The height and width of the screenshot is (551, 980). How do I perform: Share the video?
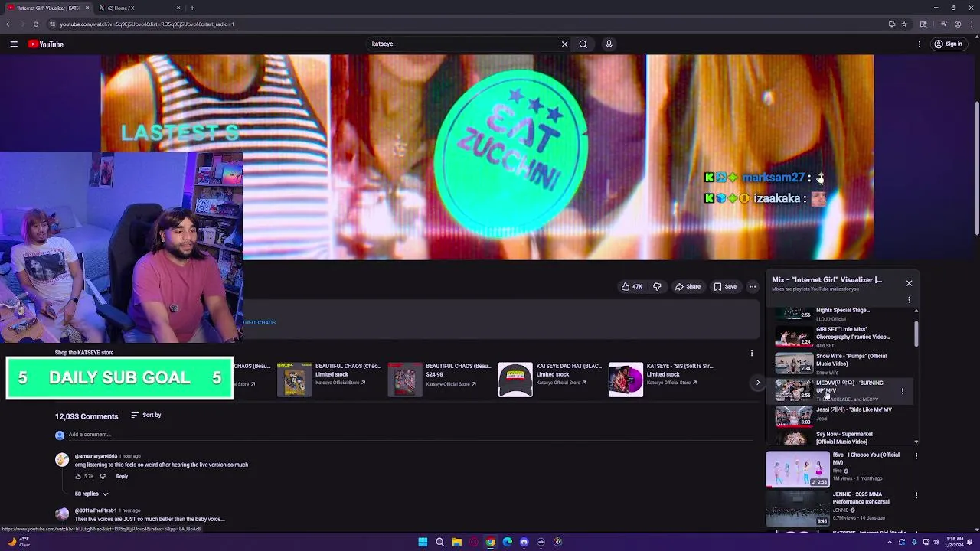point(688,286)
